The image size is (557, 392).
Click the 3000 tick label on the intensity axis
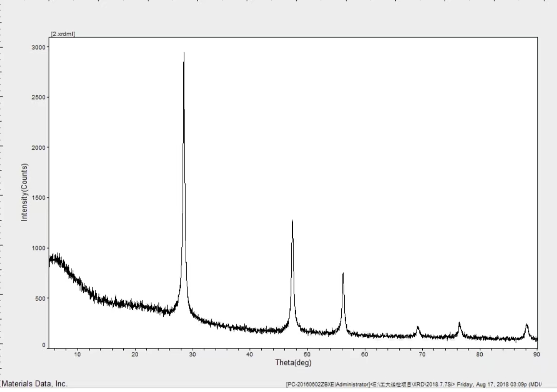coord(39,47)
